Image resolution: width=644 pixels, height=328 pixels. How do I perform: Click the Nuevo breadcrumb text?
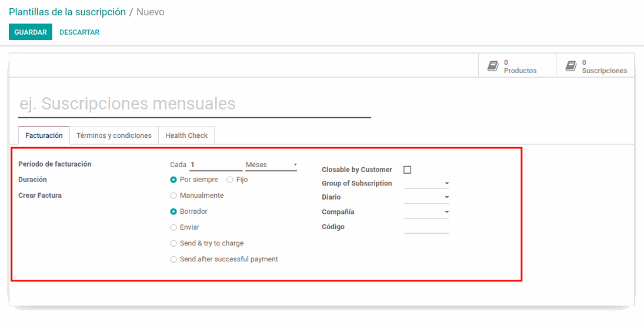point(151,12)
